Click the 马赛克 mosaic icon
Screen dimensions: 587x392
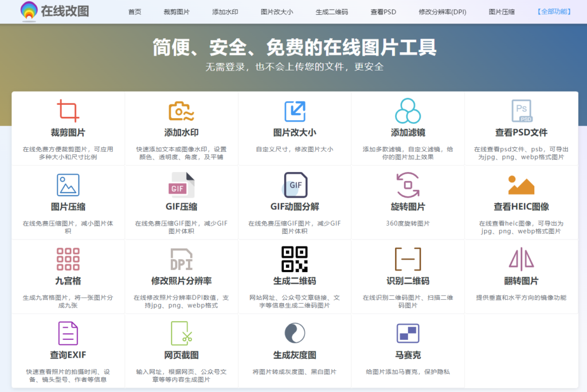pyautogui.click(x=408, y=333)
